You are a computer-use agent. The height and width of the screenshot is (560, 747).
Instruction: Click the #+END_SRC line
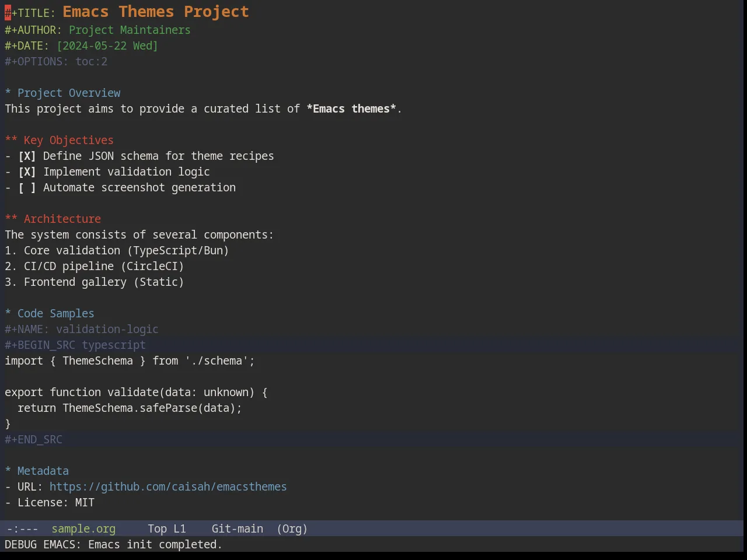(x=34, y=440)
